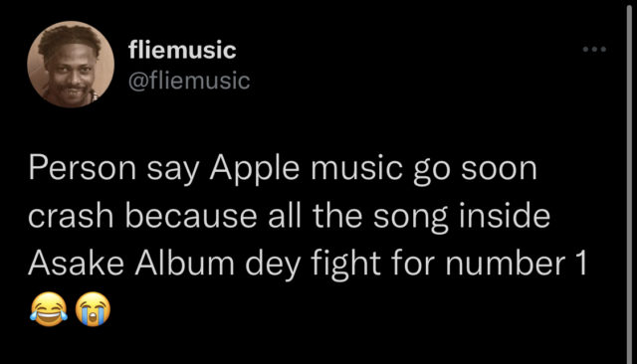Viewport: 637px width, 364px height.
Task: Click the vertical scrollbar beside the tweet
Action: pyautogui.click(x=629, y=182)
